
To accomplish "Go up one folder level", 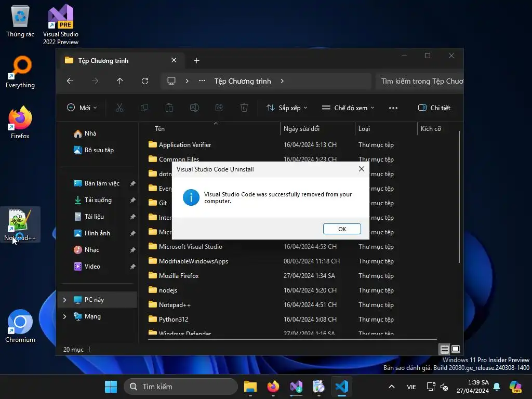I will tap(120, 81).
